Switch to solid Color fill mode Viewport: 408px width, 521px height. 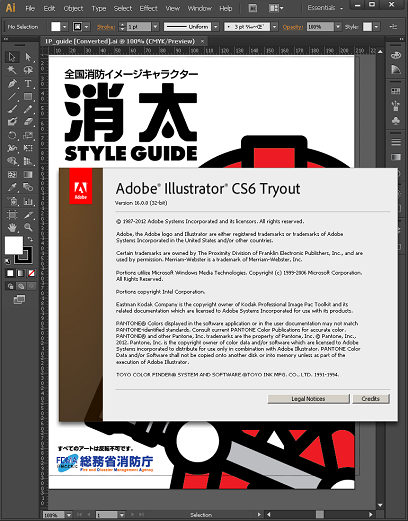(x=10, y=273)
